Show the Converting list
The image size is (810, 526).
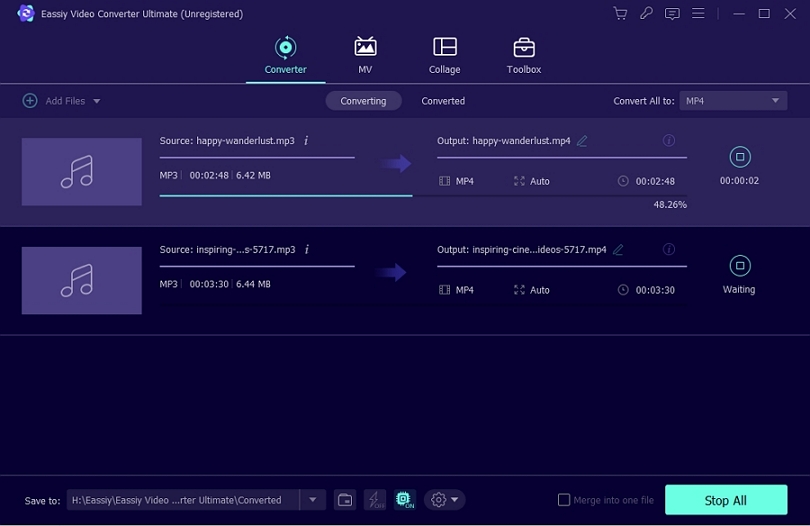point(363,101)
